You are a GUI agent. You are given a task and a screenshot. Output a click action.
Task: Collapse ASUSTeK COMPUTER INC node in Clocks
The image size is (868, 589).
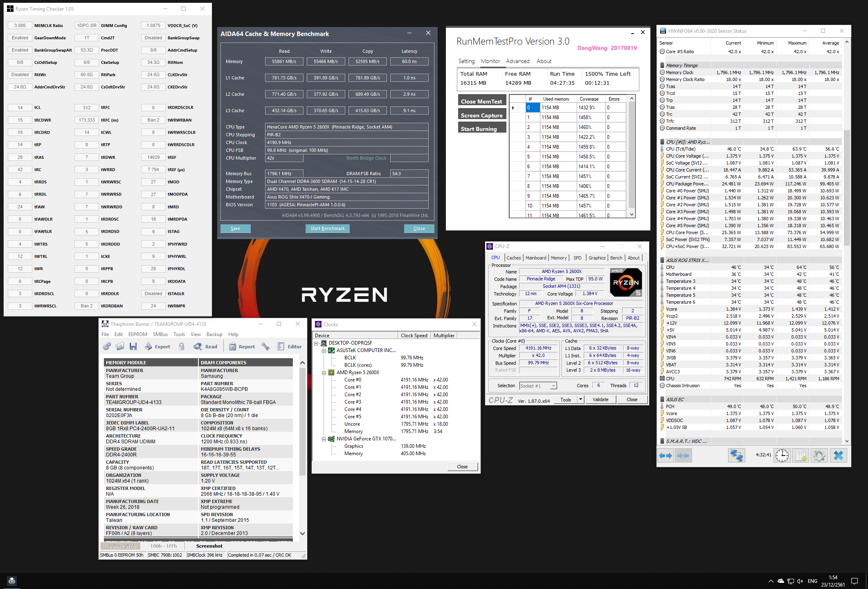coord(324,350)
